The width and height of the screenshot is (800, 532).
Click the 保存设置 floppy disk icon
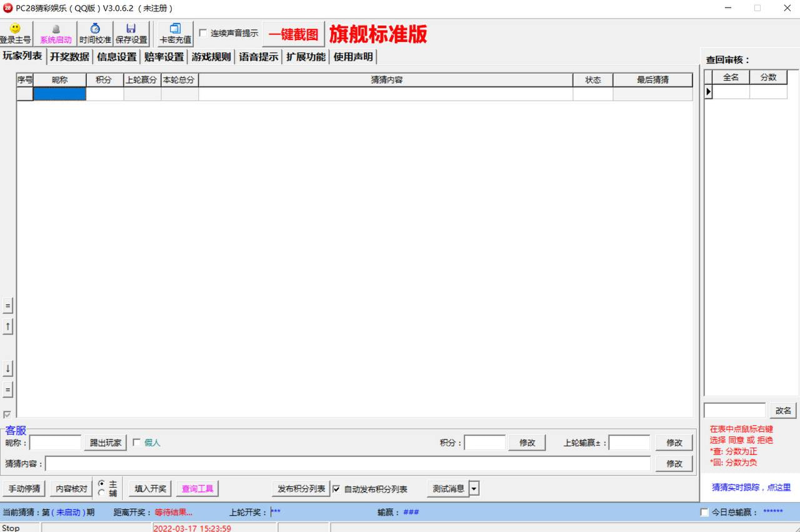tap(131, 29)
